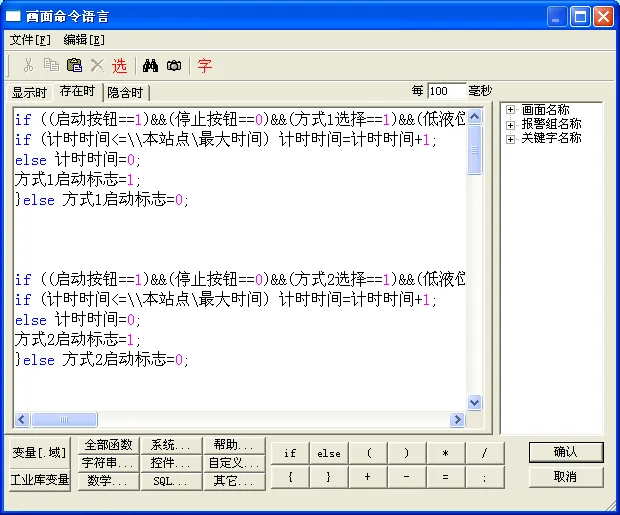Click the Delete X icon
Image resolution: width=620 pixels, height=515 pixels.
[x=97, y=65]
